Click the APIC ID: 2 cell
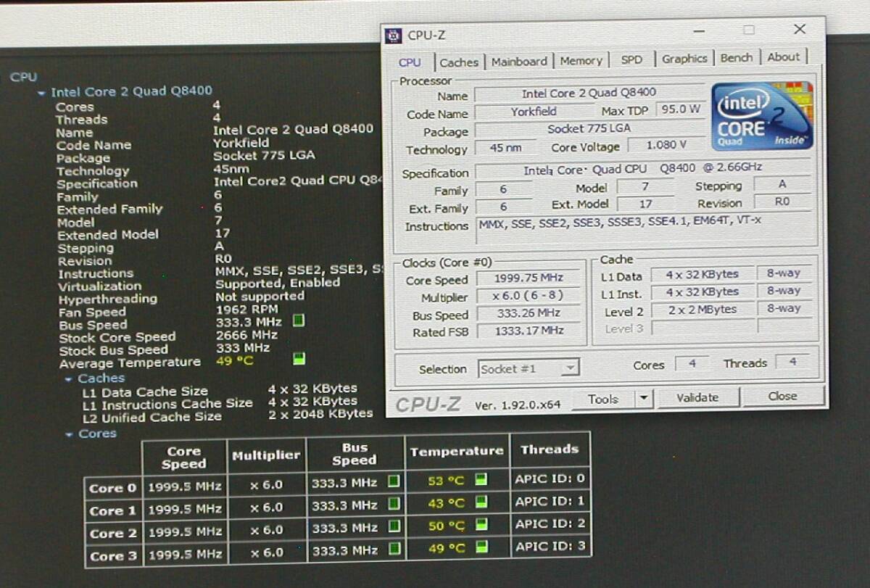Image resolution: width=870 pixels, height=588 pixels. pyautogui.click(x=550, y=523)
